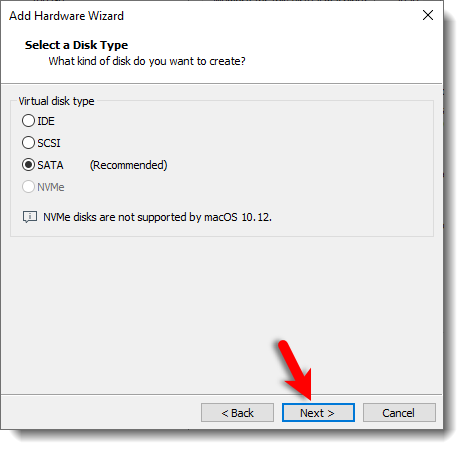Cancel the hardware wizard
The image size is (466, 452).
pos(399,413)
